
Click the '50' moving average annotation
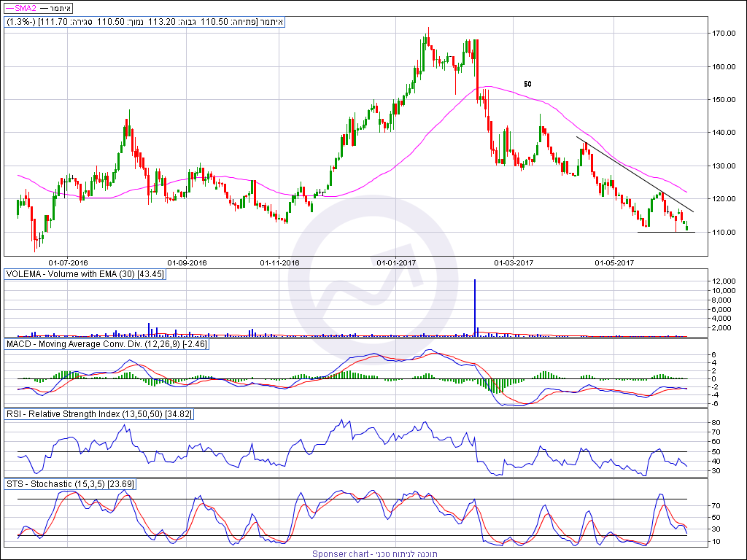click(527, 85)
